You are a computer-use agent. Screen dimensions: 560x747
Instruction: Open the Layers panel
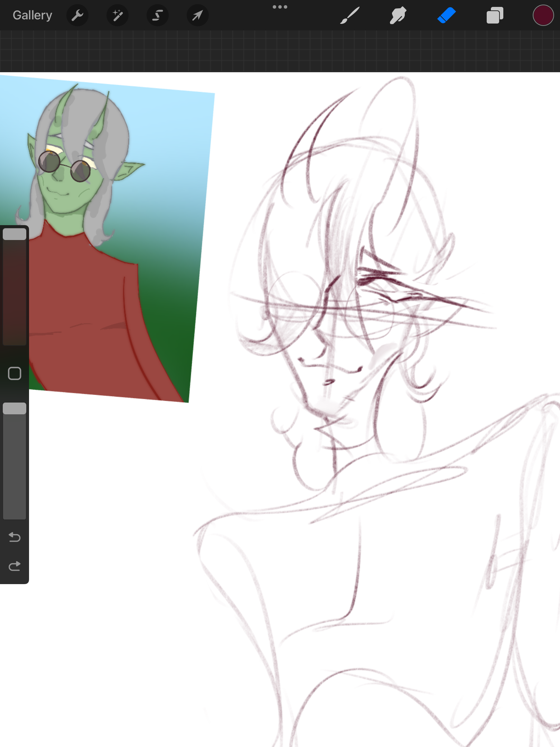(x=495, y=15)
